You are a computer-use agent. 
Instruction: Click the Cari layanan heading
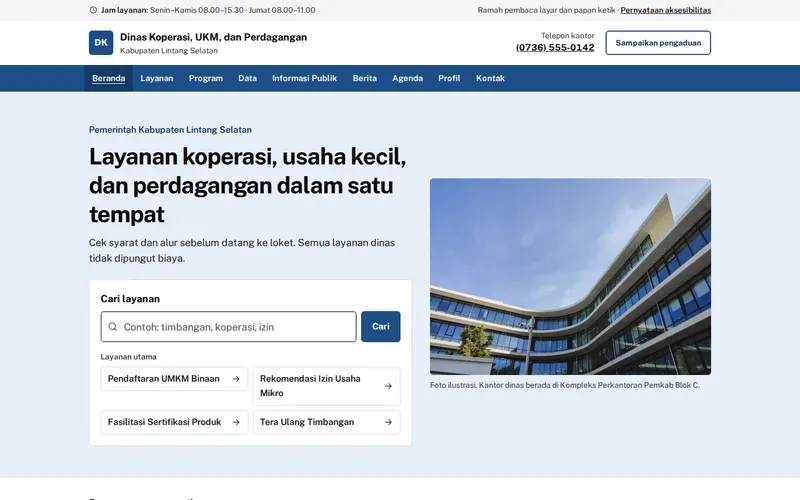(x=130, y=299)
